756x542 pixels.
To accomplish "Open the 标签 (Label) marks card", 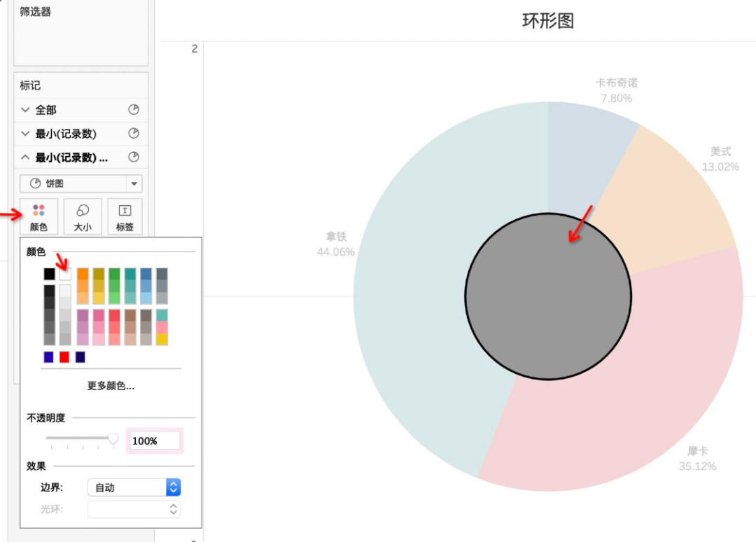I will (x=125, y=216).
